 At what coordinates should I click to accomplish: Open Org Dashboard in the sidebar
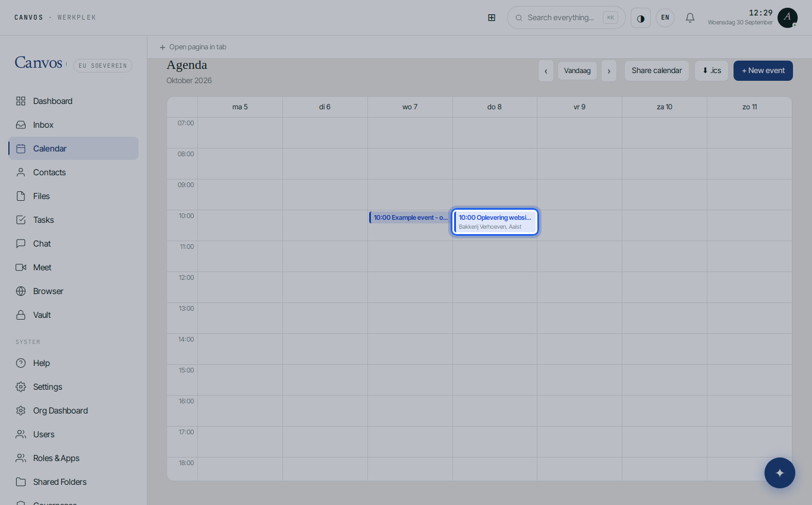[73, 411]
